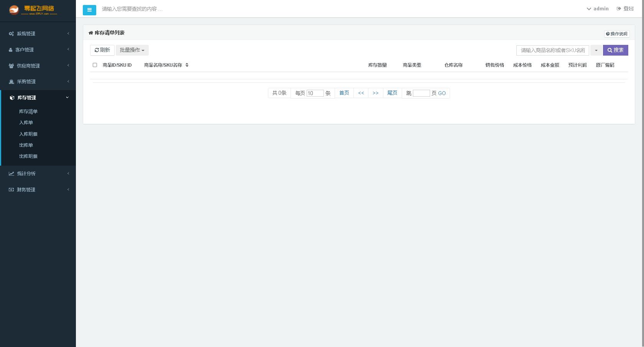
Task: Click the 操作说明 help icon button
Action: (616, 34)
